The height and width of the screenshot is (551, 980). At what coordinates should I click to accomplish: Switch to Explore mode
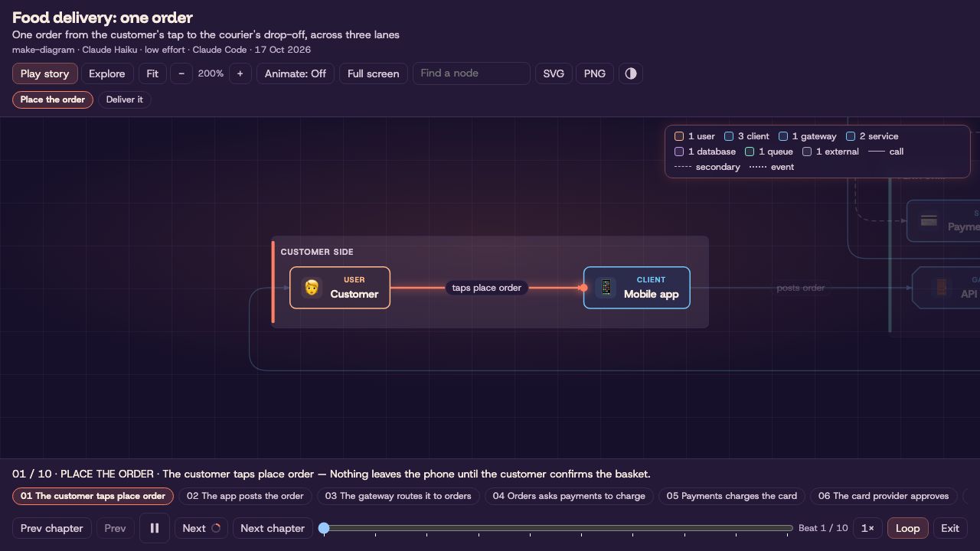(107, 73)
